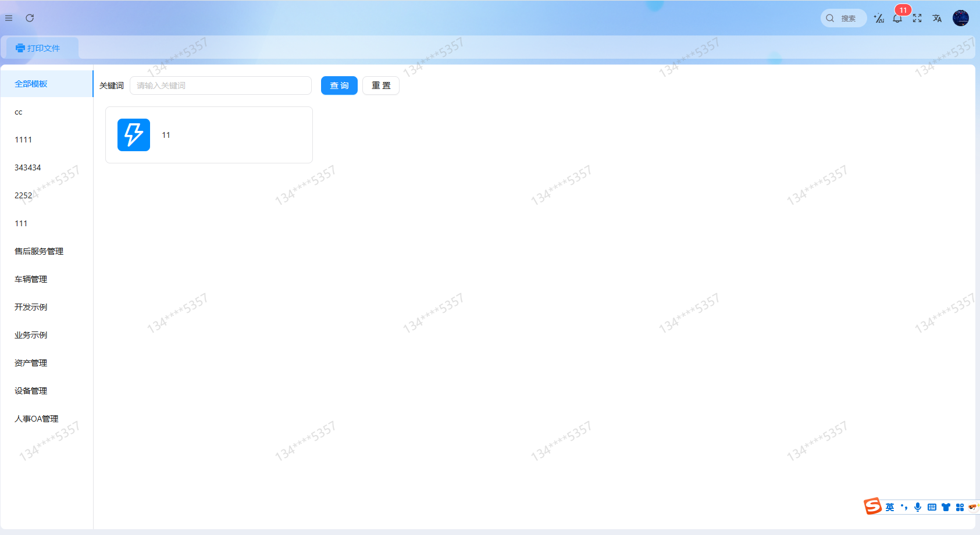Screen dimensions: 980x535
Task: Click the Sogou voice input microphone
Action: tap(918, 507)
